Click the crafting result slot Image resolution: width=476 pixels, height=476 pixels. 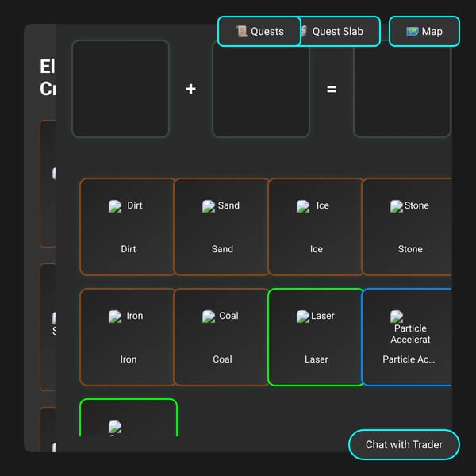tap(402, 89)
